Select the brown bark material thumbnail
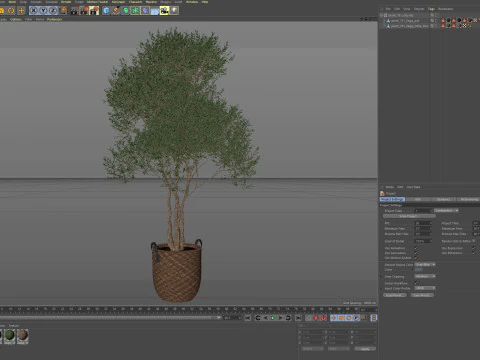Viewport: 480px width, 360px height. click(x=23, y=336)
